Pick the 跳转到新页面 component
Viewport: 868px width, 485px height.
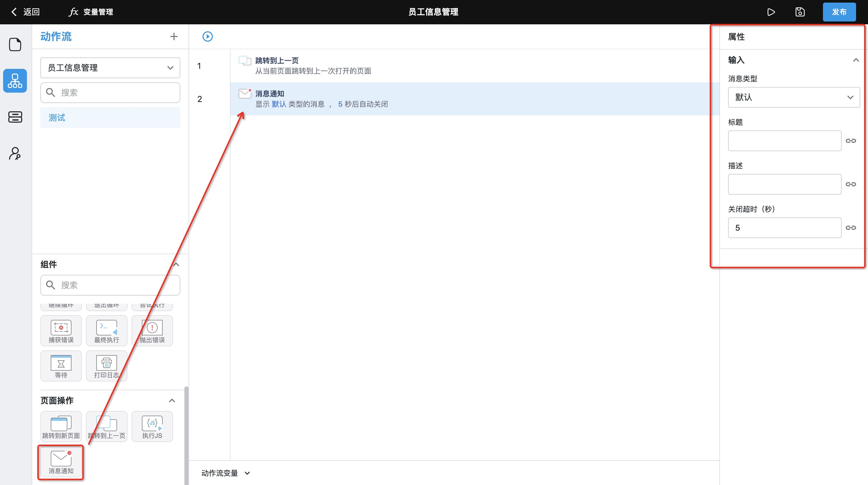pos(61,427)
